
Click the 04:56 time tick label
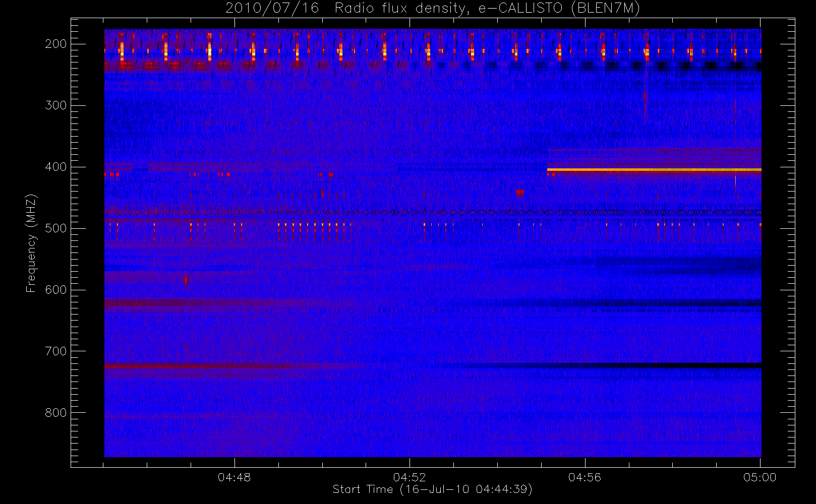pos(585,477)
